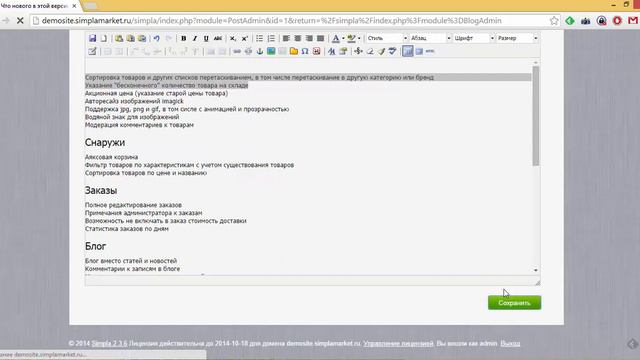Click the 'Заказы' heading in editor
Viewport: 640px width, 360px height.
point(101,190)
